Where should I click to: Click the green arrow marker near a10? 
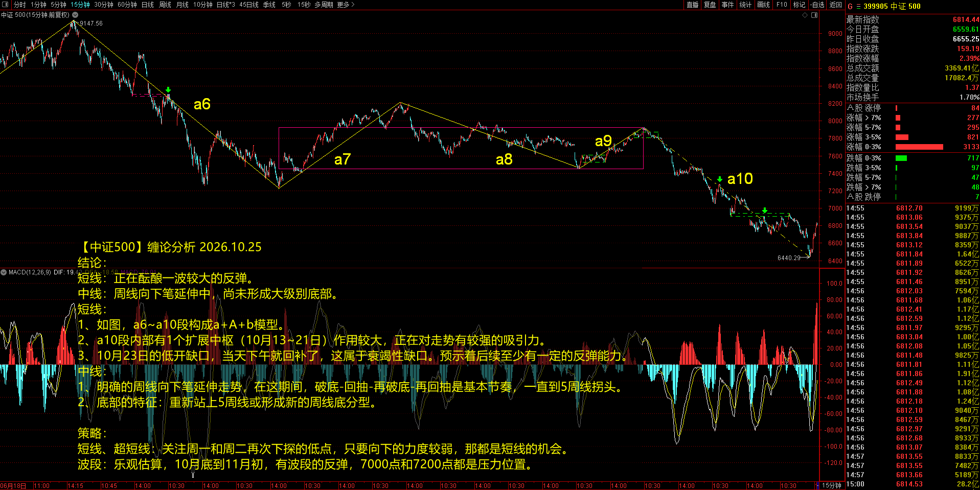tap(720, 179)
